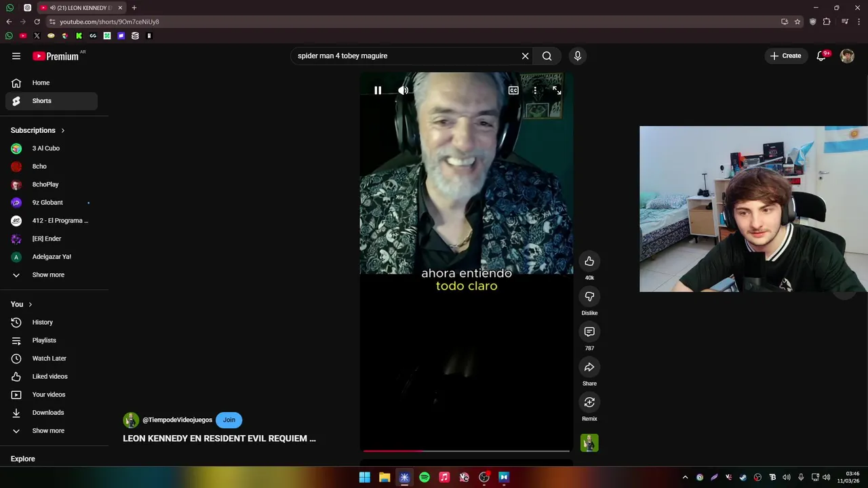Bookmark this page with the star

click(797, 22)
